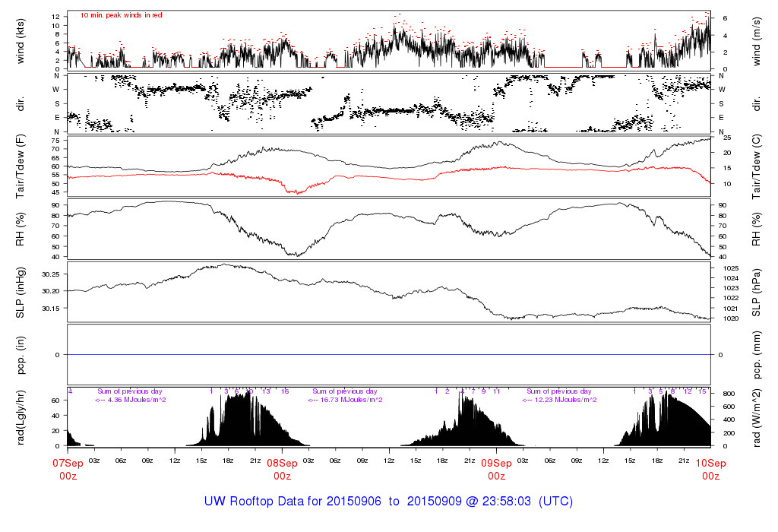Select the 16.73 MJoules/m^2 daily sum
This screenshot has width=778, height=532.
pos(346,400)
